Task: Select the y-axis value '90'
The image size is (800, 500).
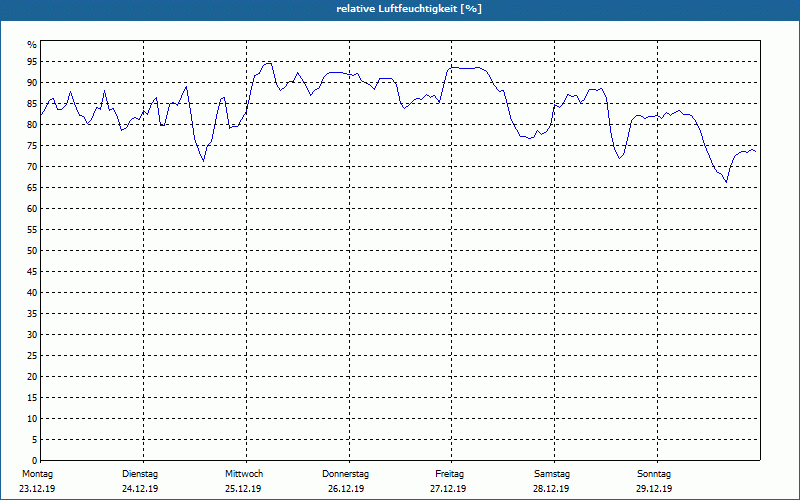Action: 32,83
